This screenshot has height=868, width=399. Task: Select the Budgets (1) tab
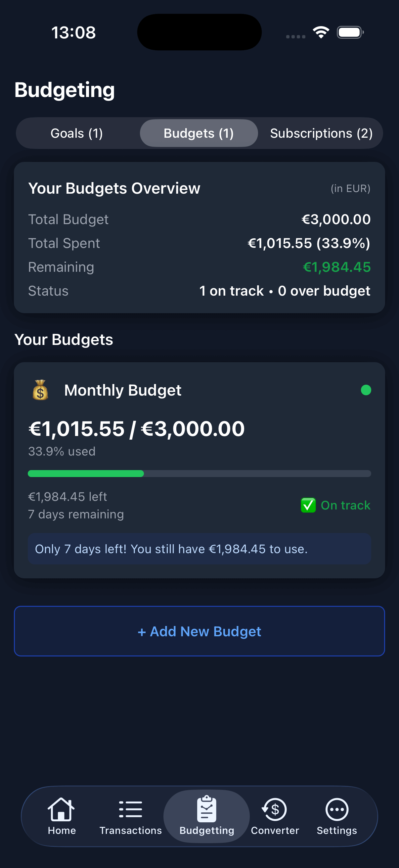point(199,133)
